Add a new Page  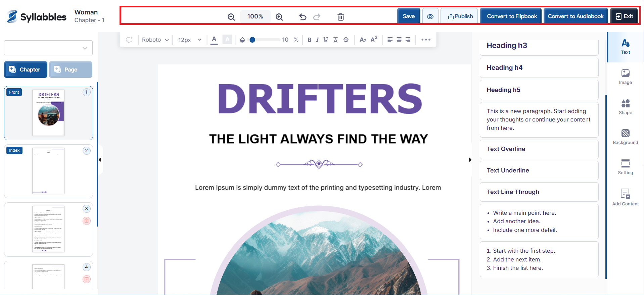(x=71, y=69)
